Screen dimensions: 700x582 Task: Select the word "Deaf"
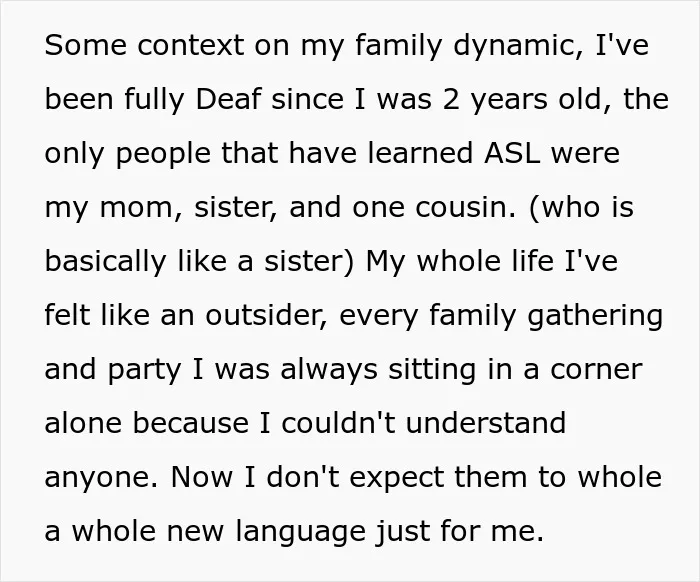(x=228, y=99)
